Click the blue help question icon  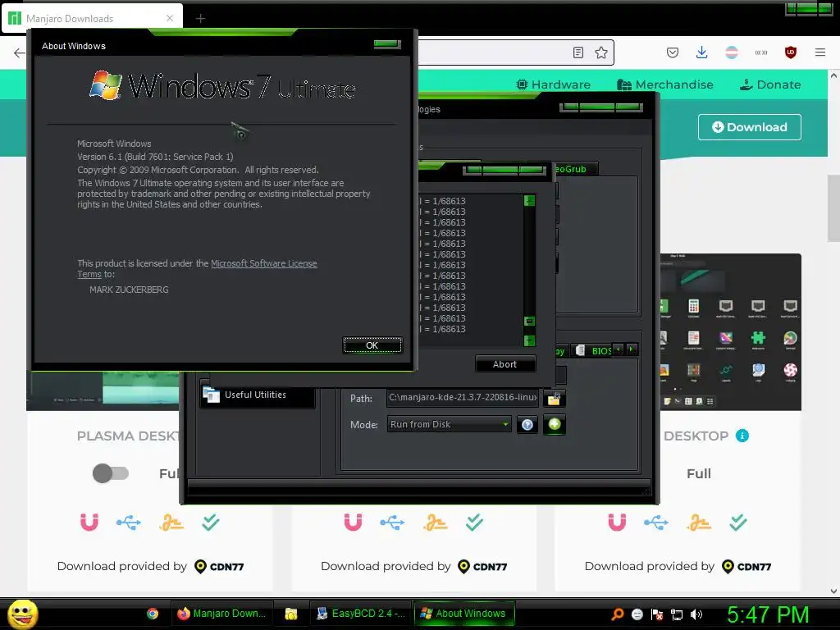(x=527, y=425)
